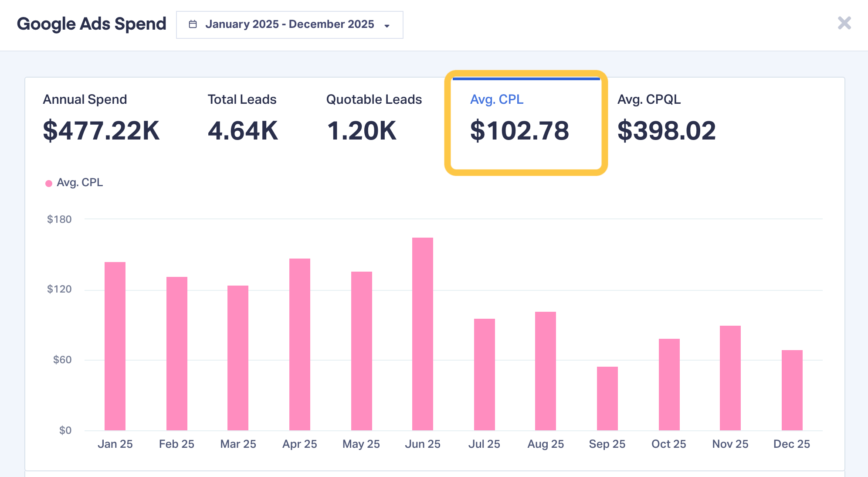Click the shortest bar, Sep 25

coord(607,399)
